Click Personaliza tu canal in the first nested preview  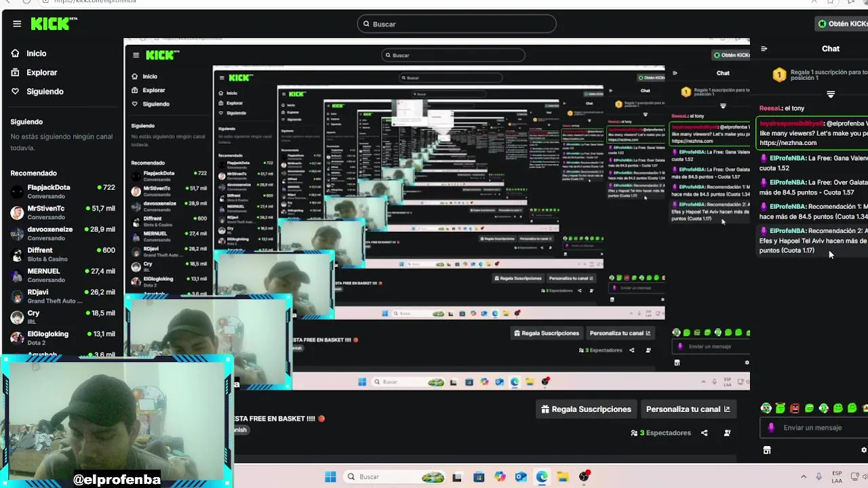click(620, 333)
